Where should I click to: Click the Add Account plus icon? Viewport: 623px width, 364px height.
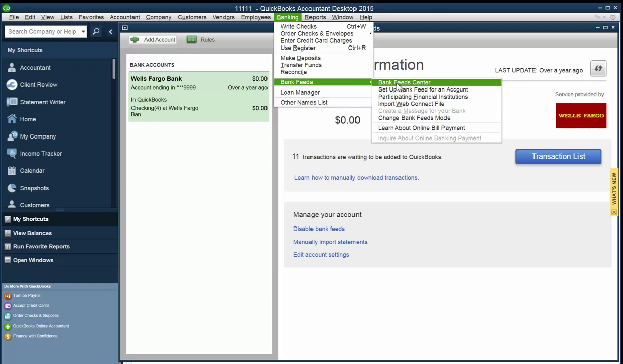pyautogui.click(x=135, y=39)
